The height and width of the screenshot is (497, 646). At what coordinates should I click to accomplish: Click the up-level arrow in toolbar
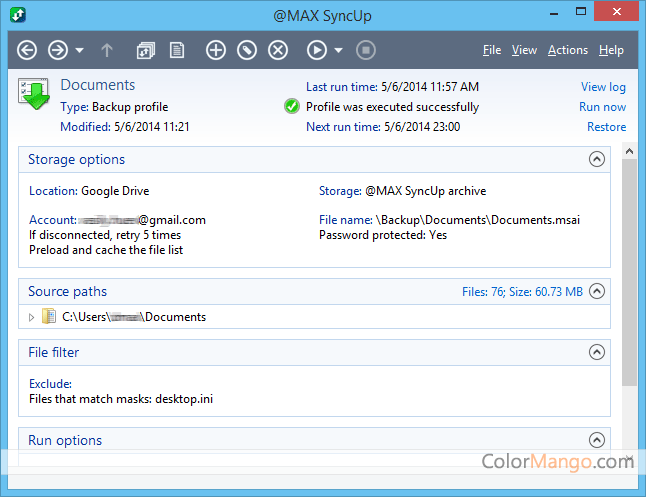(x=107, y=50)
